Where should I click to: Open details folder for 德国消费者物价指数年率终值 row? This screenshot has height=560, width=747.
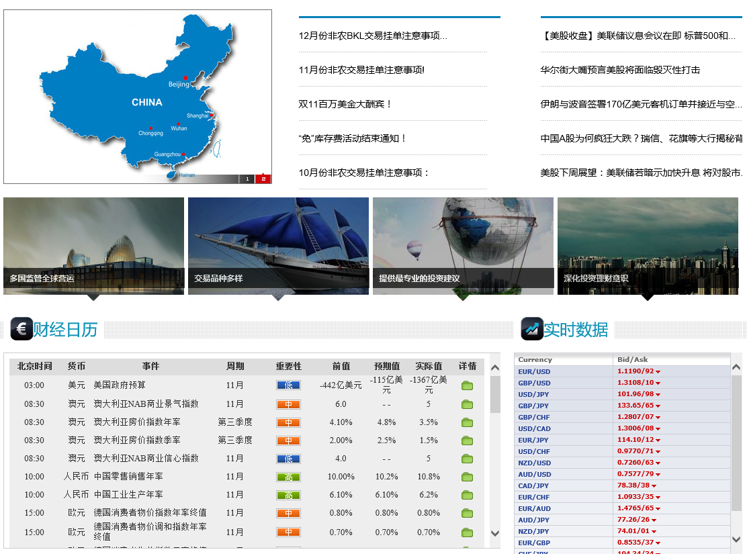(x=467, y=513)
